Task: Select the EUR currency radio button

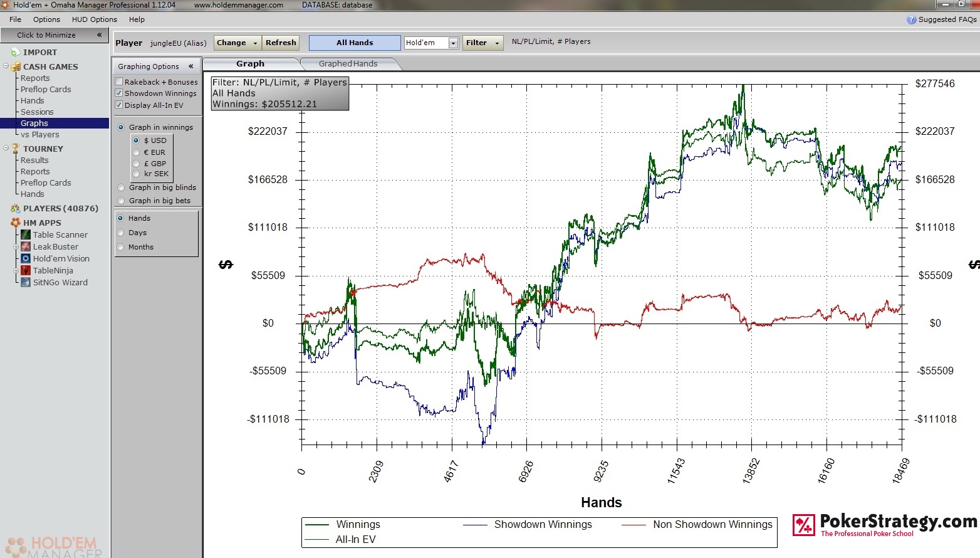Action: [x=136, y=152]
